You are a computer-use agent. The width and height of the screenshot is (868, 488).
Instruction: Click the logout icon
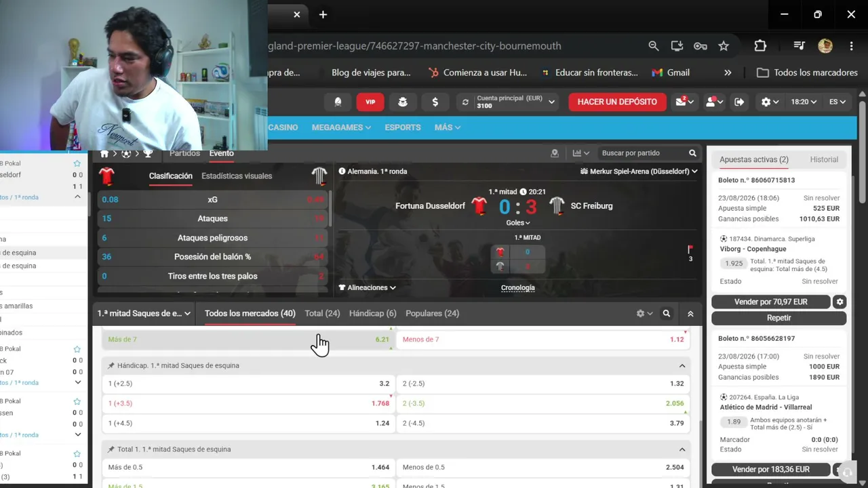coord(739,102)
